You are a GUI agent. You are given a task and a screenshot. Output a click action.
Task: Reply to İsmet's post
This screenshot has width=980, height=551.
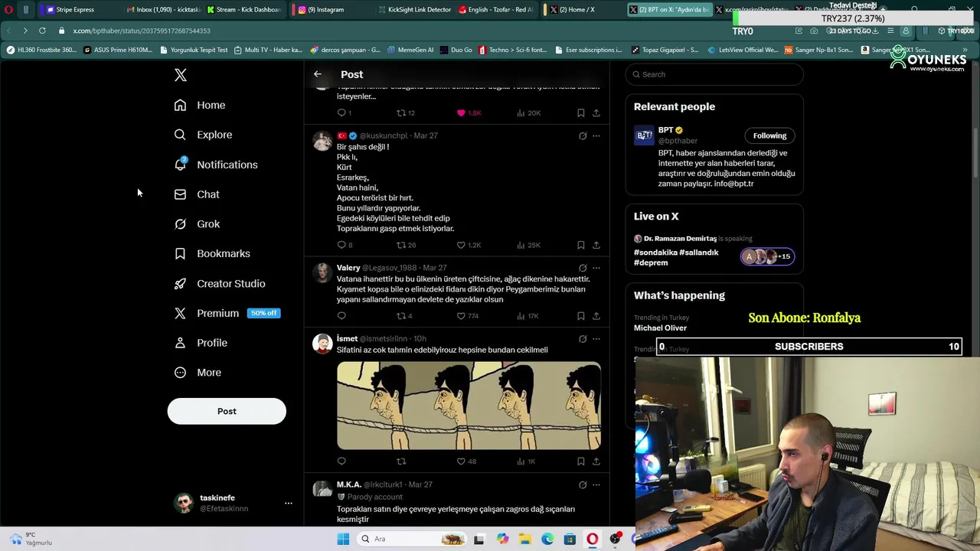click(x=341, y=461)
